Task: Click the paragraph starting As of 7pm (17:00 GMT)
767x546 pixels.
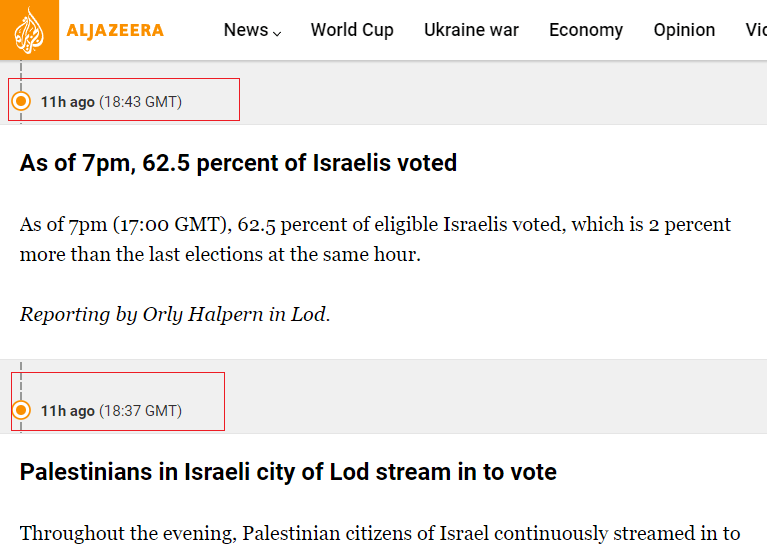Action: point(375,239)
